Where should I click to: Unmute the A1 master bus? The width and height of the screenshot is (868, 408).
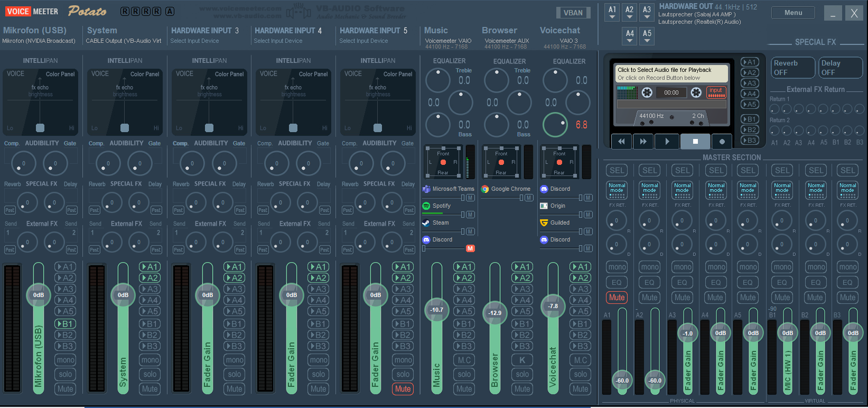[x=617, y=298]
